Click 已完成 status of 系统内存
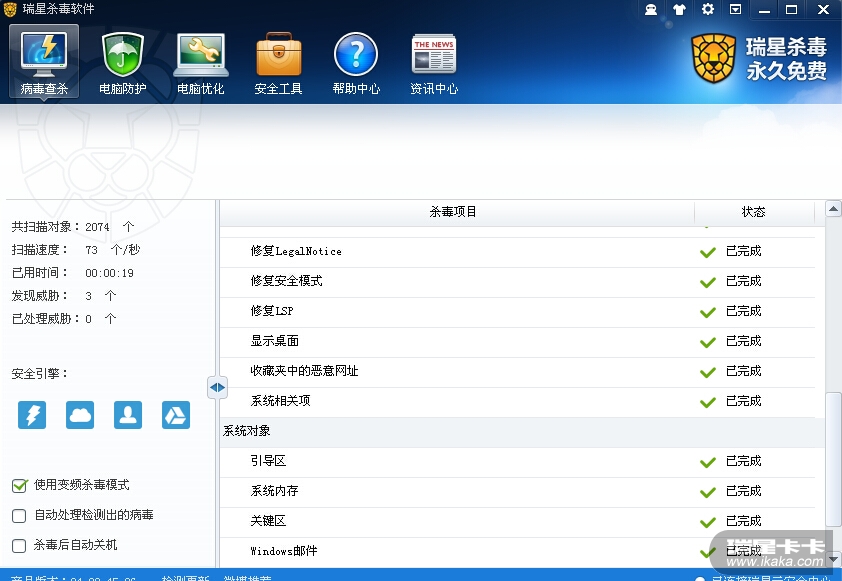Viewport: 842px width, 581px height. pos(744,491)
